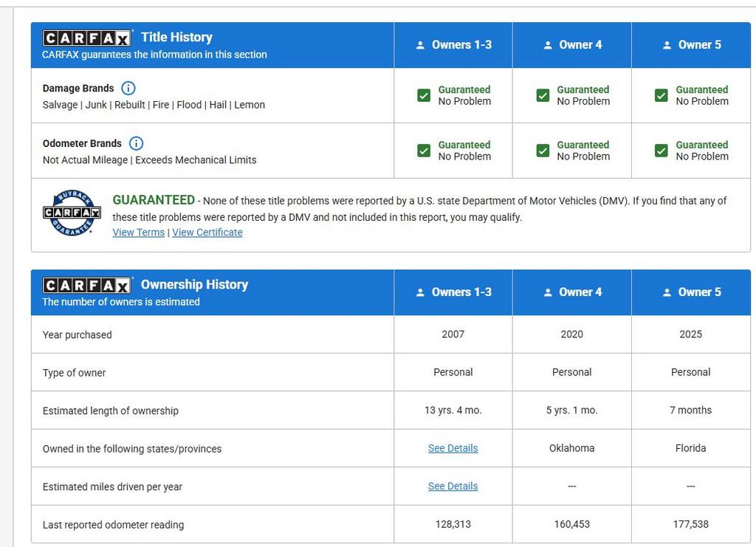Viewport: 756px width, 547px height.
Task: Click person icon beside Owner 4 in Title History
Action: point(548,45)
